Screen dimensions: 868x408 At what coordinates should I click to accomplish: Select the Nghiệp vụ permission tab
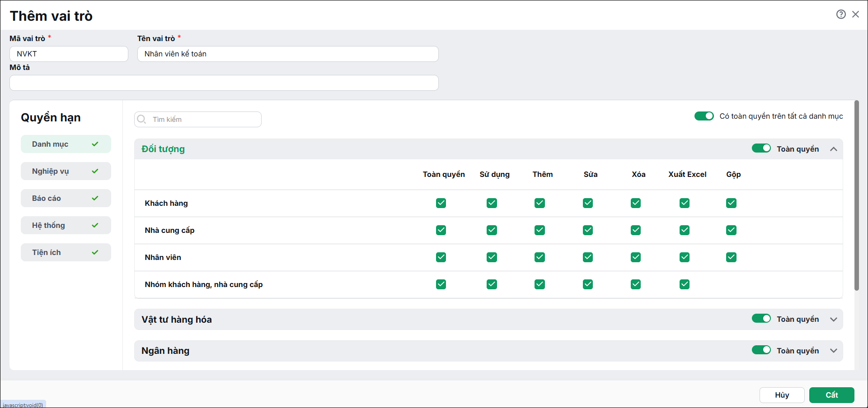point(66,171)
